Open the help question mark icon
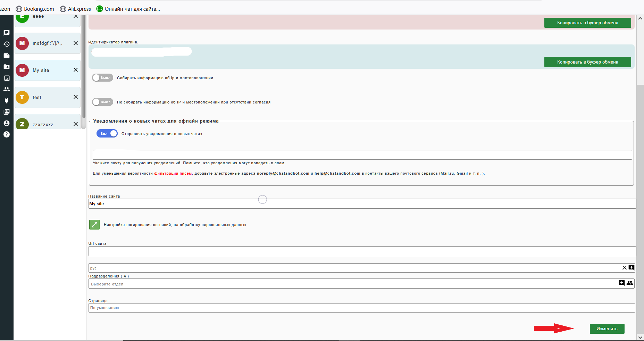The width and height of the screenshot is (644, 341). coord(6,134)
